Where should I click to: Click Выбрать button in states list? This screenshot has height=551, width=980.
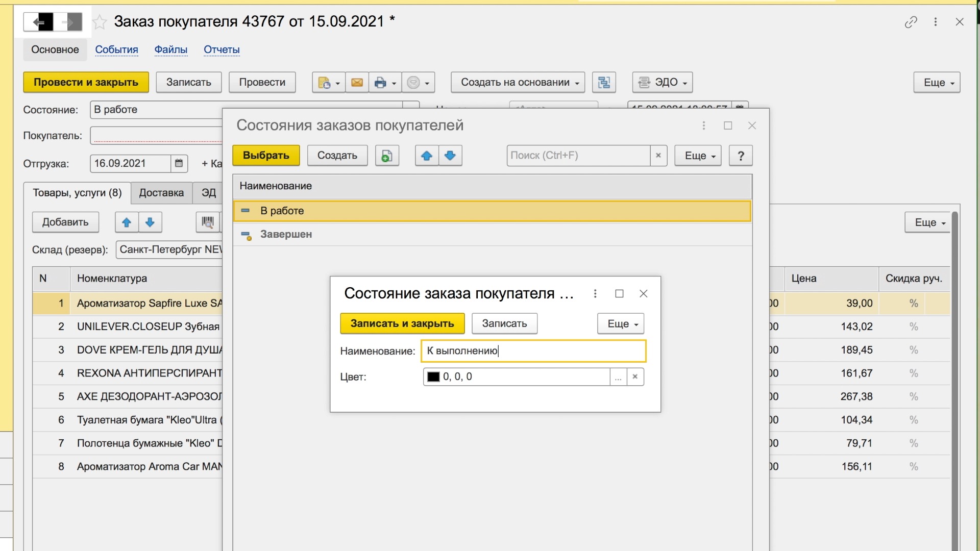pyautogui.click(x=266, y=156)
